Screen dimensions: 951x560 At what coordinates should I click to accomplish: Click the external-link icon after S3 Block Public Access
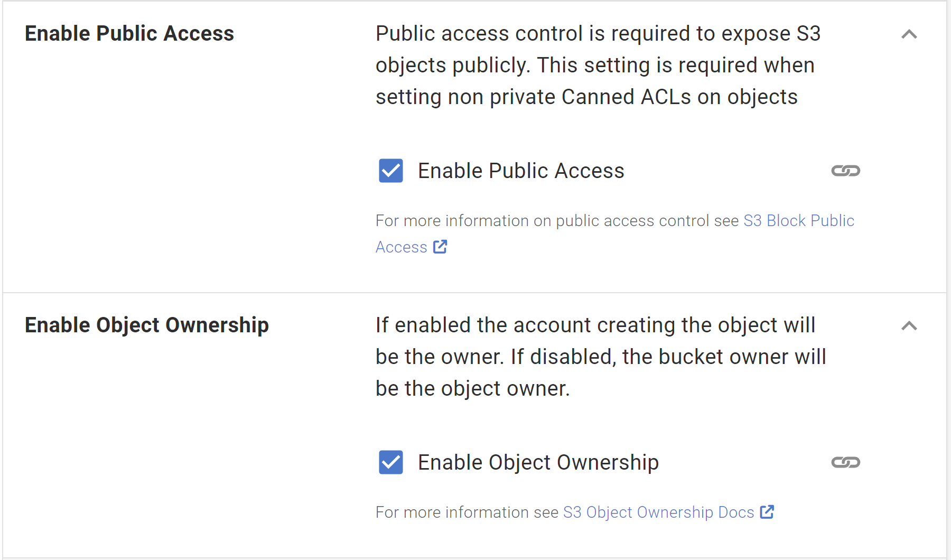pyautogui.click(x=441, y=247)
